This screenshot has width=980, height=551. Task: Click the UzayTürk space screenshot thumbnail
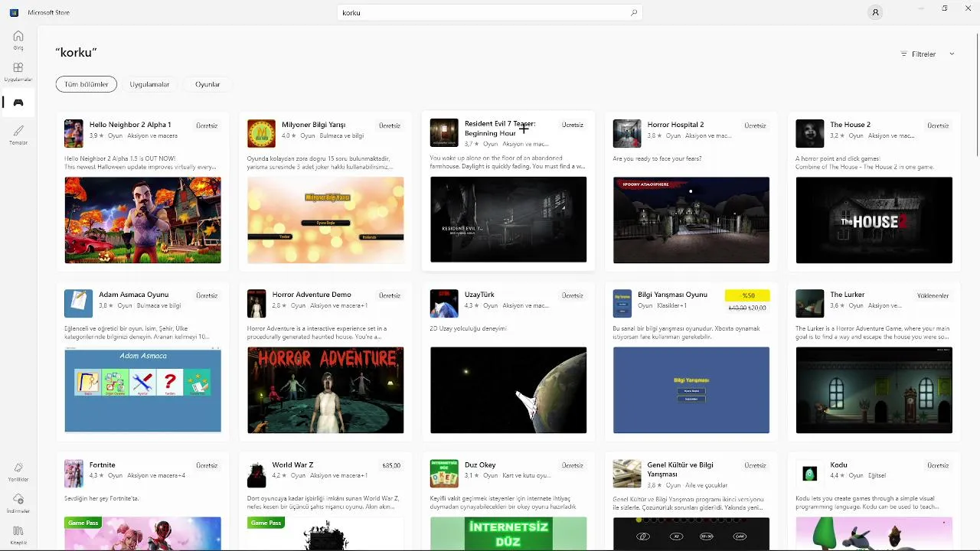(508, 390)
